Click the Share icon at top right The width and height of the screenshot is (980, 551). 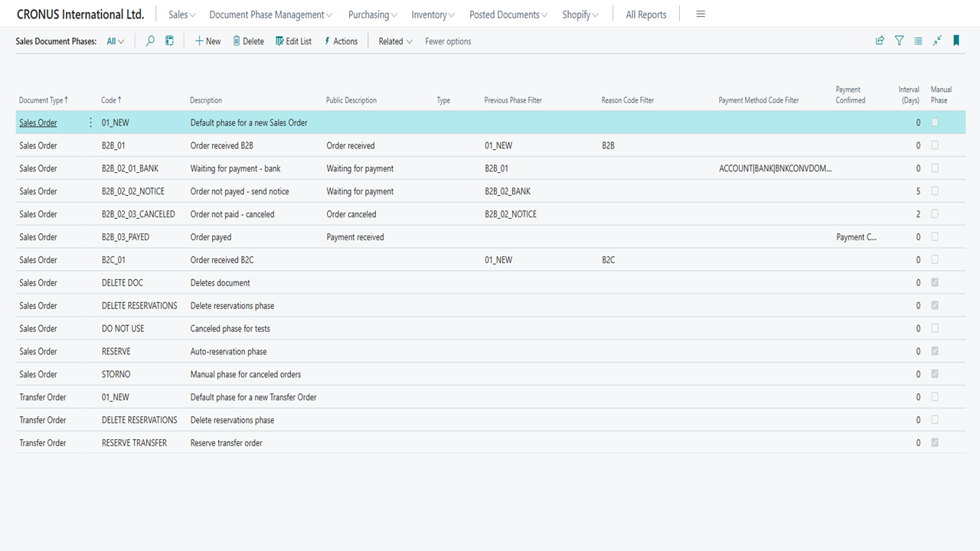(x=880, y=41)
